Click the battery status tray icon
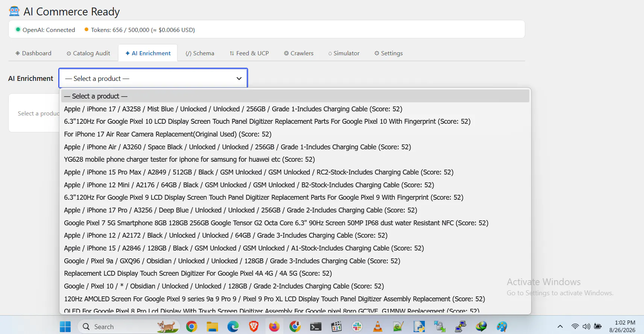This screenshot has width=644, height=334. click(598, 326)
